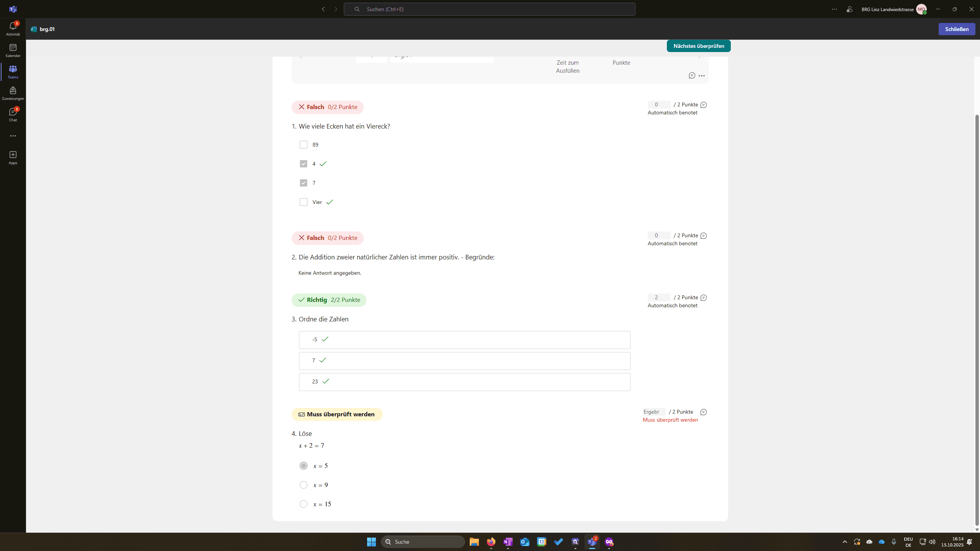
Task: Click the Teams logo at top left
Action: [13, 9]
